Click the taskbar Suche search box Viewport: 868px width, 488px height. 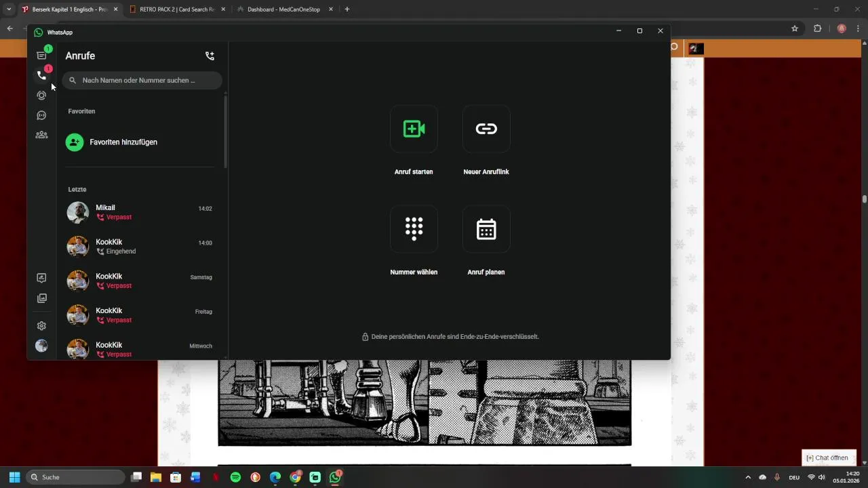76,477
